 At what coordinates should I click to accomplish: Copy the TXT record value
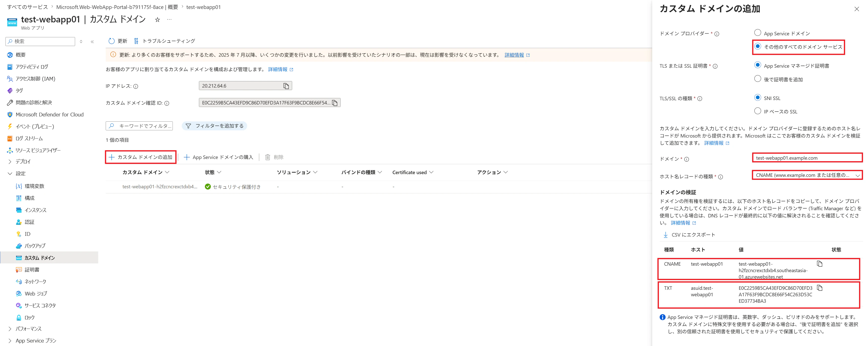click(820, 288)
